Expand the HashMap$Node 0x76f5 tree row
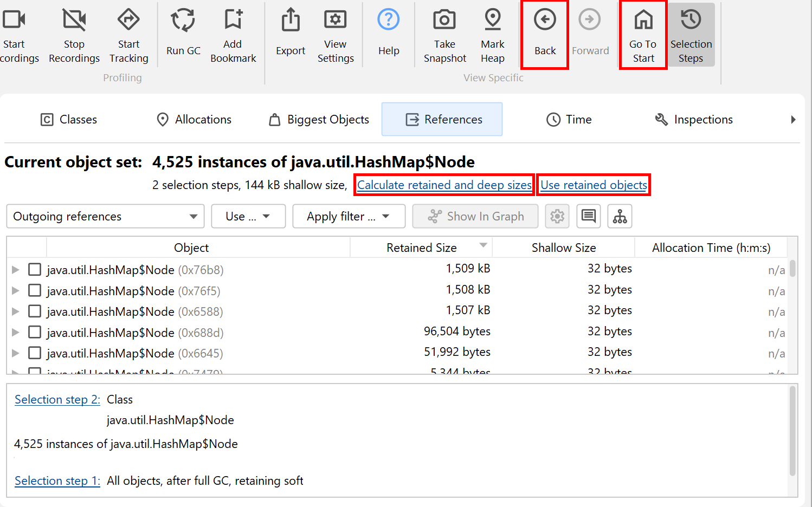The width and height of the screenshot is (812, 507). tap(16, 291)
